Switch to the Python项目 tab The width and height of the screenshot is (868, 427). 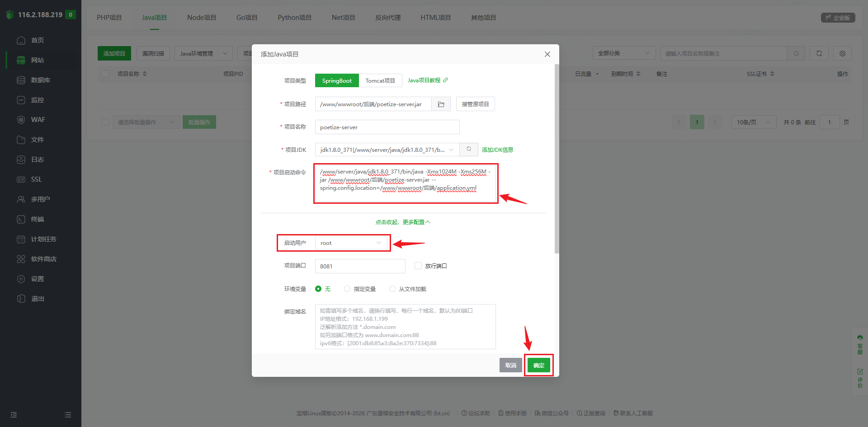point(294,18)
